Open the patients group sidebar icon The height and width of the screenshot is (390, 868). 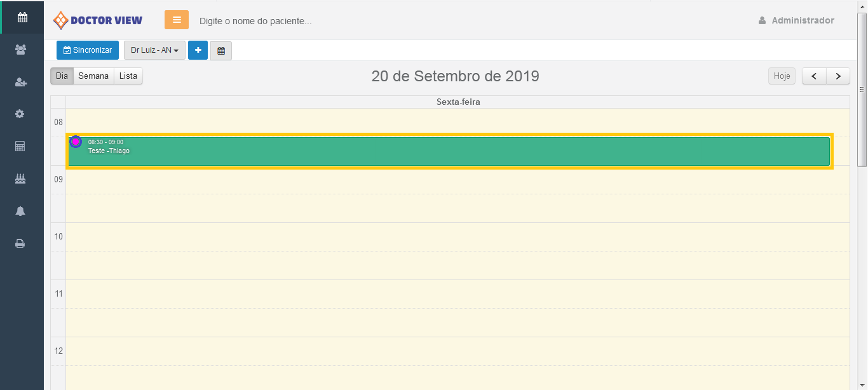(20, 50)
